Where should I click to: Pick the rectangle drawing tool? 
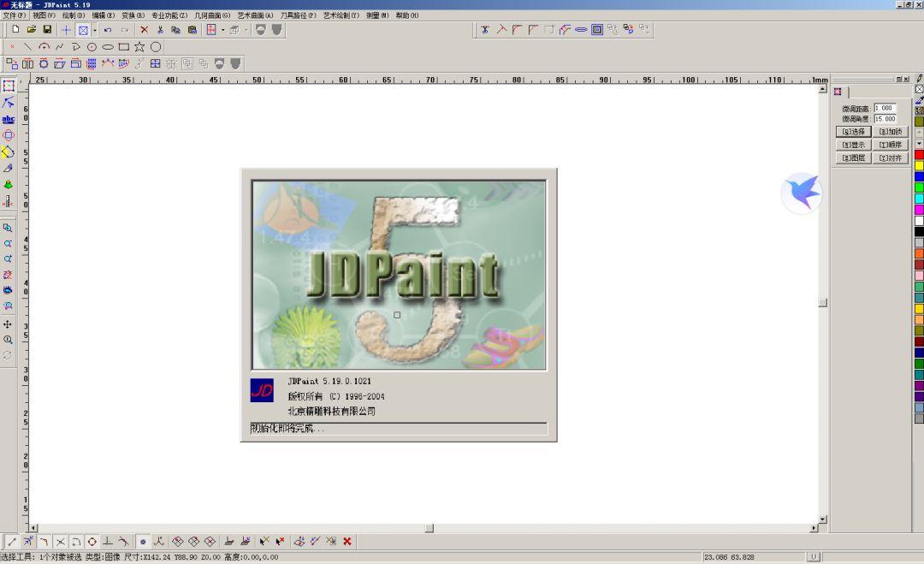(x=124, y=47)
